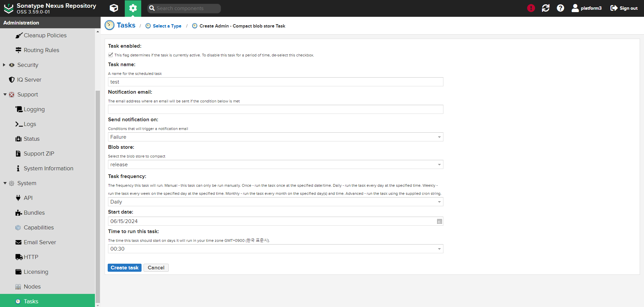Click the Cancel button
This screenshot has height=307, width=644.
pos(156,268)
